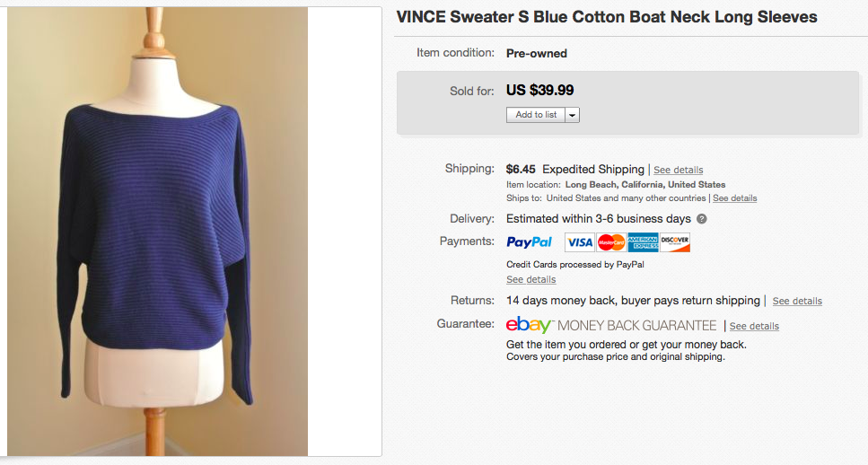The width and height of the screenshot is (868, 465).
Task: Click the American Express card icon
Action: (x=643, y=242)
